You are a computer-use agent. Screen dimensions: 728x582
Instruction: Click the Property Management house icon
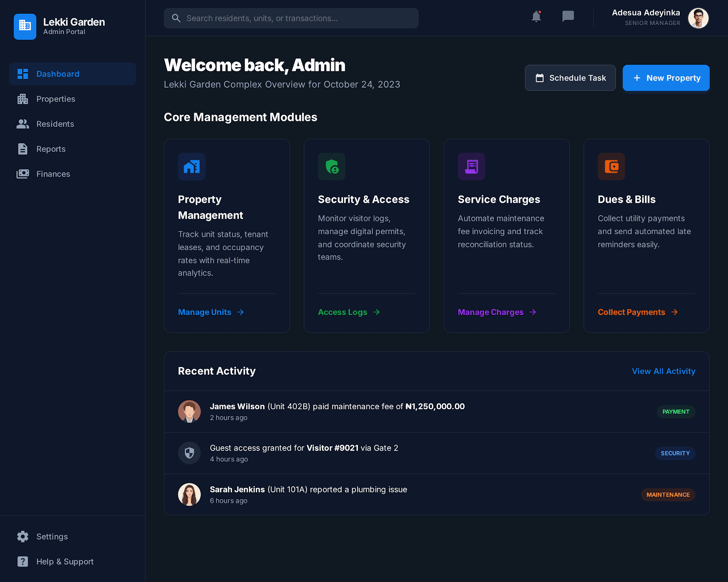click(192, 167)
